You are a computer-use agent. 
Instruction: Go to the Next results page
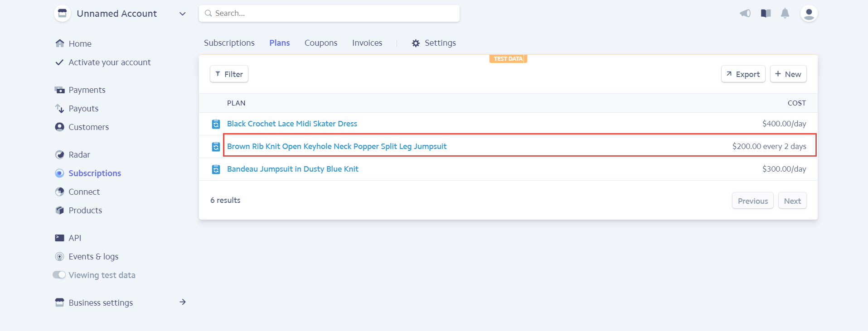792,201
